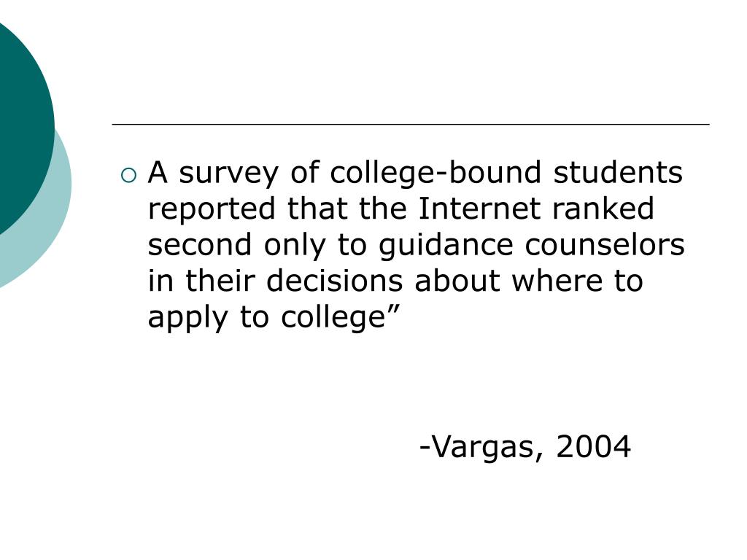Screen dimensions: 747x560
Task: Click the word "students"
Action: point(618,172)
